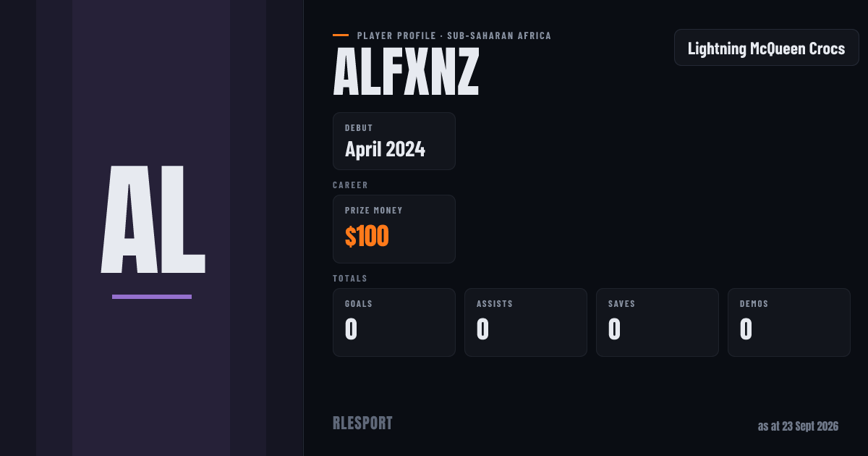Select the Demos total card
The width and height of the screenshot is (868, 456).
[789, 322]
